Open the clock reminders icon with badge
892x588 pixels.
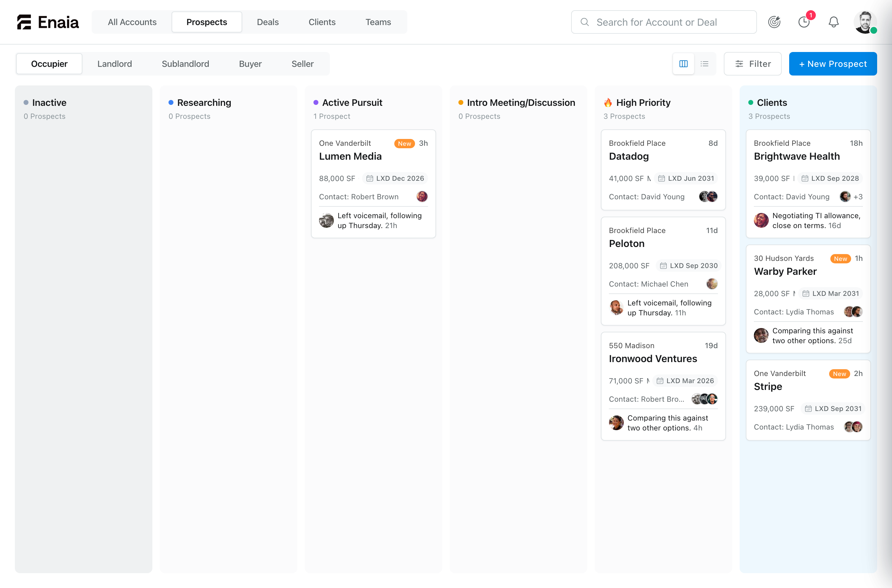(804, 22)
